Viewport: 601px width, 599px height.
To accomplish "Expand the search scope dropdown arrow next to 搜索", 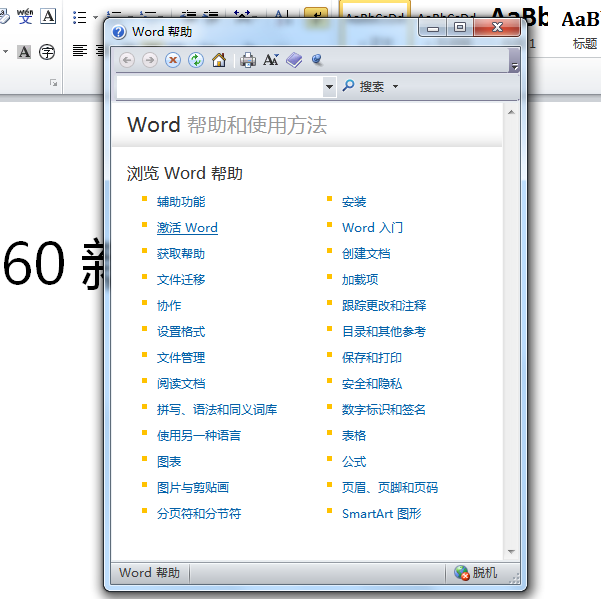I will pos(395,87).
